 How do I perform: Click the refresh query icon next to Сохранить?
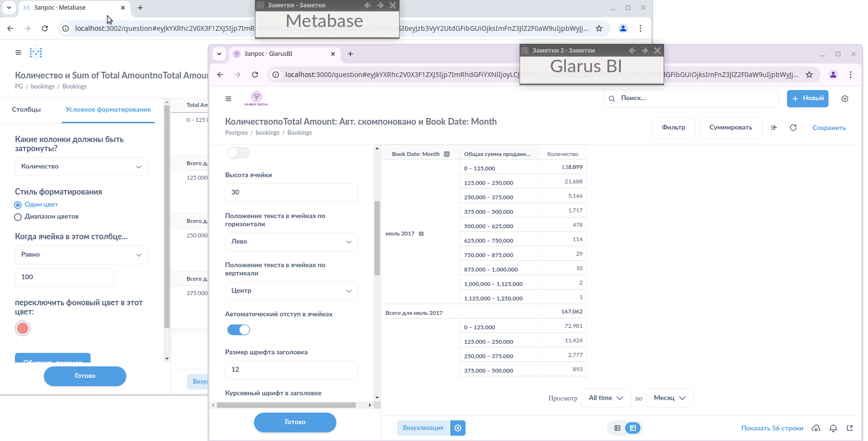click(x=793, y=128)
